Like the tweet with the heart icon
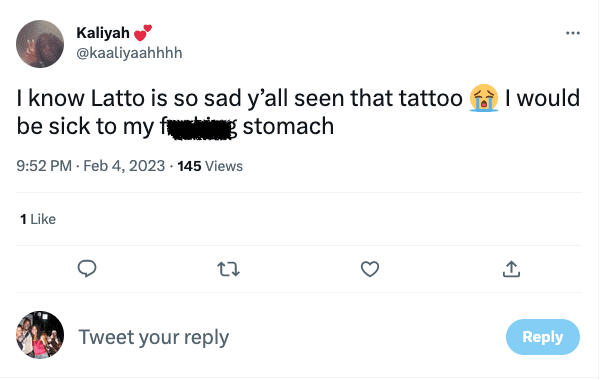The width and height of the screenshot is (602, 380). click(370, 269)
